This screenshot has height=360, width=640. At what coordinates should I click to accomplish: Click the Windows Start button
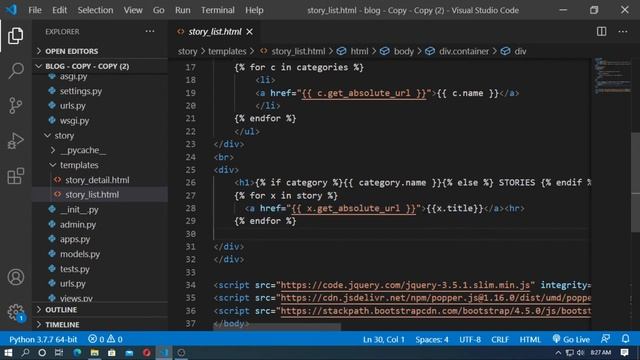pos(8,353)
